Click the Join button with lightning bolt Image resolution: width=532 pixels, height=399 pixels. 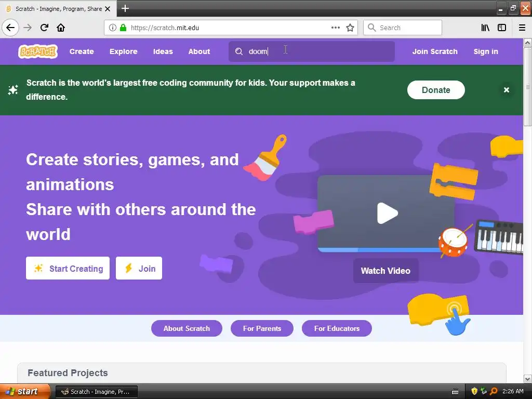[x=139, y=268]
